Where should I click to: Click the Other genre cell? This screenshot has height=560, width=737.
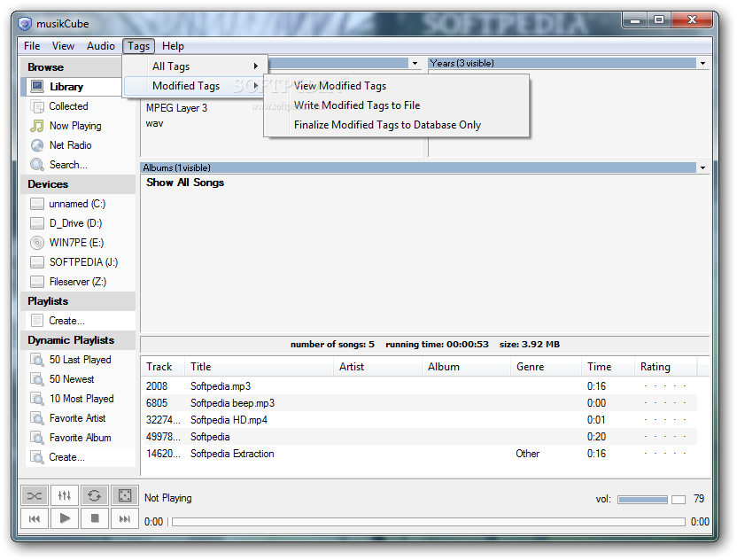point(527,454)
